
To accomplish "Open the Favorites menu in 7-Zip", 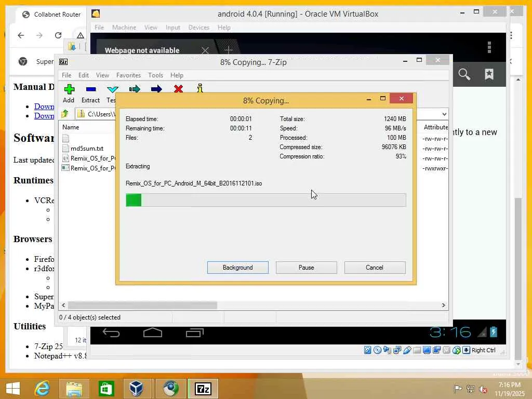I will [x=128, y=75].
